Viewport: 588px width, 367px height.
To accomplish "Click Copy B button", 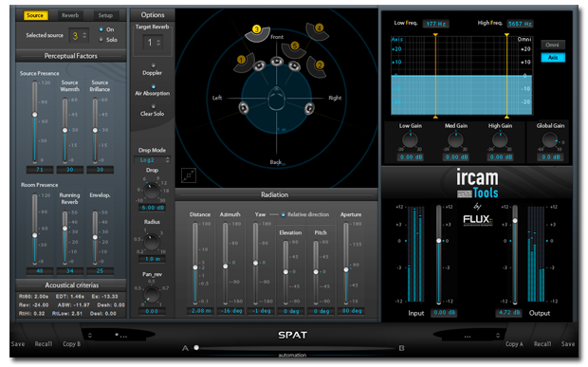I will tap(72, 344).
